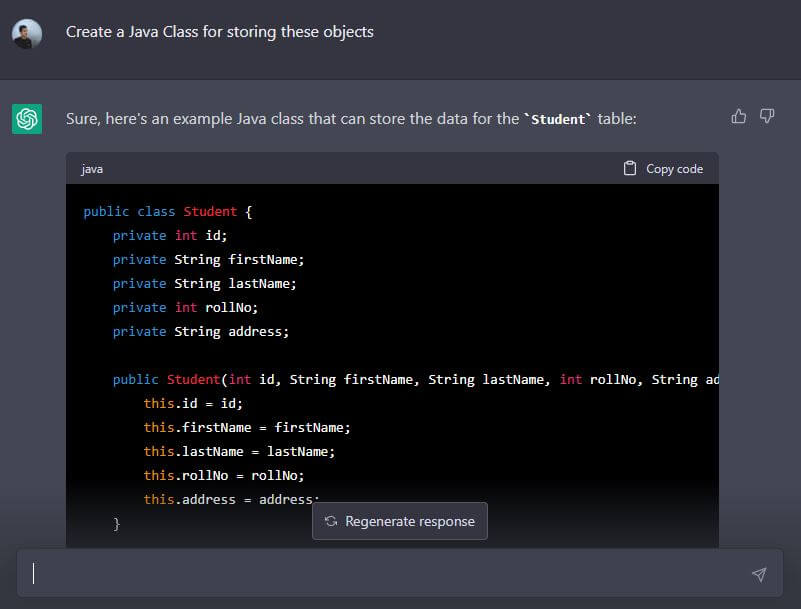Click the user prompt about Java Class

[x=220, y=32]
